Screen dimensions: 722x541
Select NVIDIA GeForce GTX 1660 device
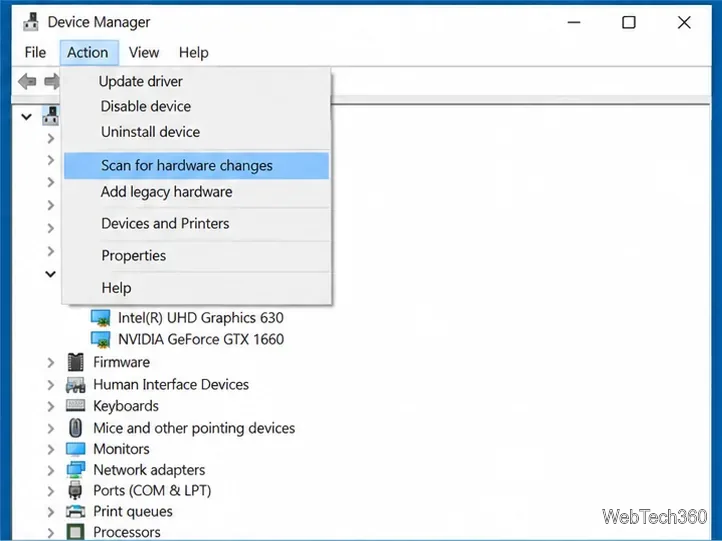tap(201, 339)
